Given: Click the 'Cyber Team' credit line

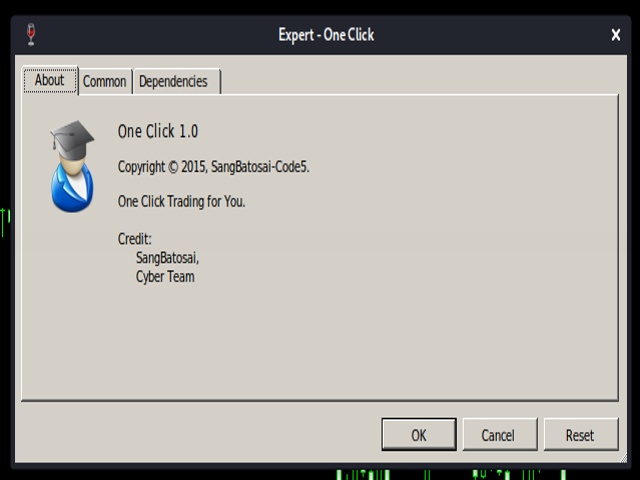Looking at the screenshot, I should [x=165, y=277].
